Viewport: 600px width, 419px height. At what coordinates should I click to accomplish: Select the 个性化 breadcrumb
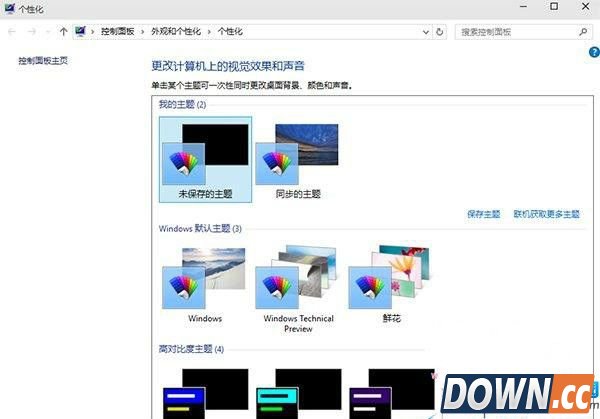click(x=230, y=31)
